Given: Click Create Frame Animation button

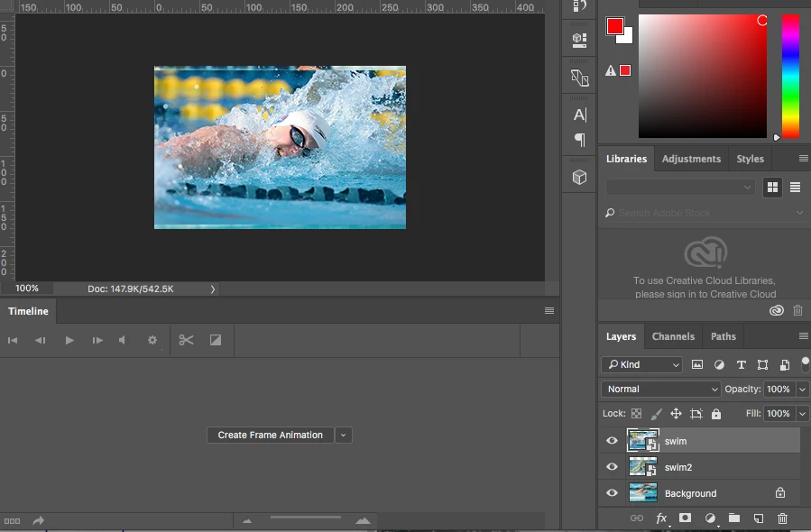Looking at the screenshot, I should point(270,435).
